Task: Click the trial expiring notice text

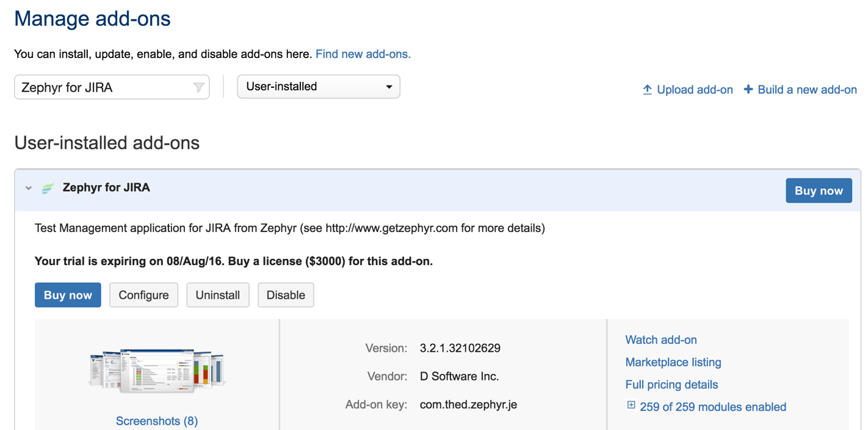Action: pos(234,261)
